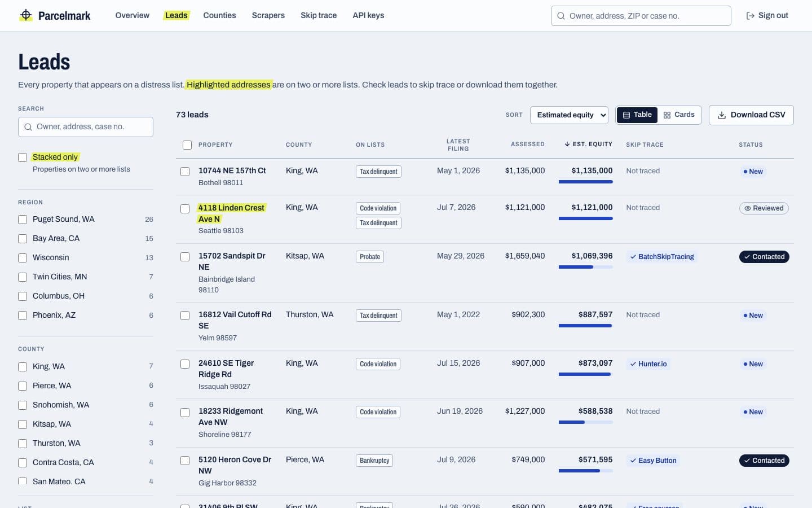Focus the sidebar Owner, address, case no. field
The width and height of the screenshot is (812, 508).
[x=86, y=127]
